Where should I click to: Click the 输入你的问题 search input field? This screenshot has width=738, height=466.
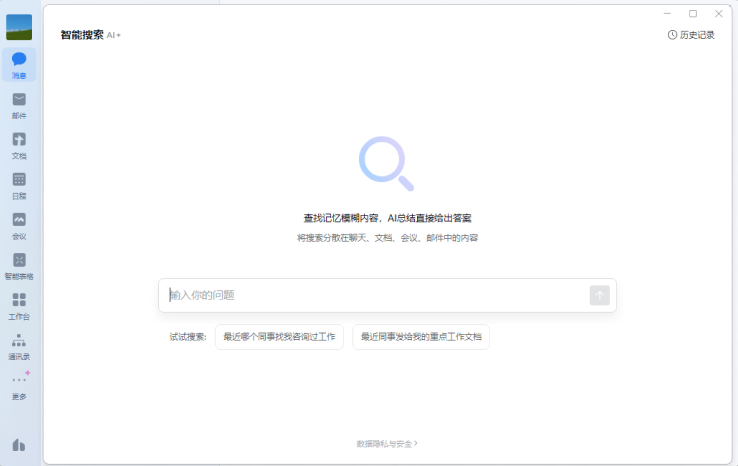(375, 295)
